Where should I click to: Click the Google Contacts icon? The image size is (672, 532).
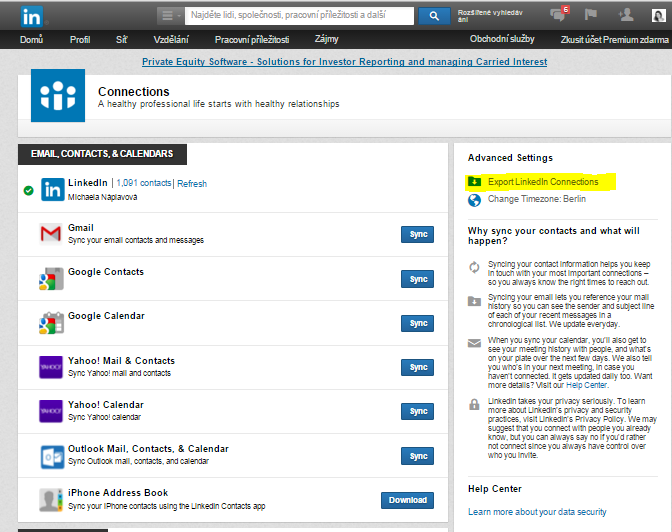pos(51,279)
